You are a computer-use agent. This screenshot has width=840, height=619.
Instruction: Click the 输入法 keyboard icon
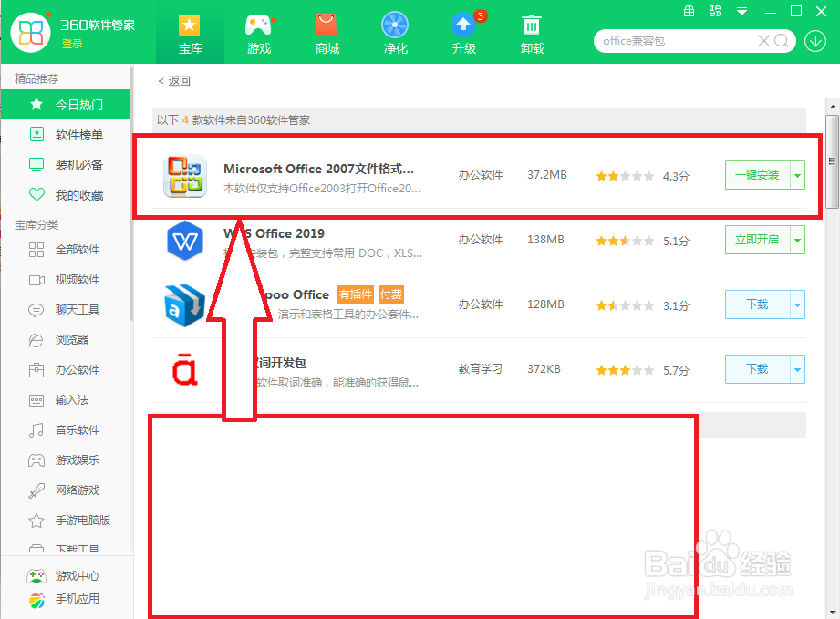pyautogui.click(x=36, y=400)
